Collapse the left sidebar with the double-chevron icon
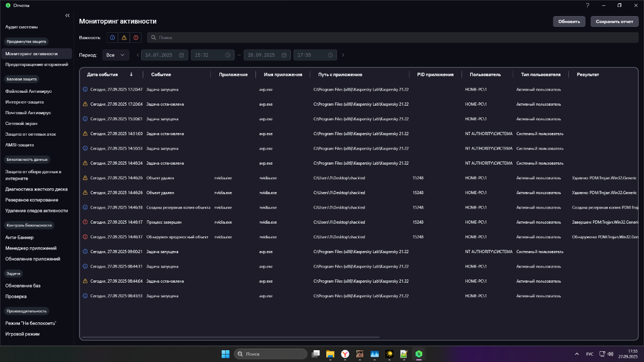The width and height of the screenshot is (644, 362). pyautogui.click(x=67, y=16)
